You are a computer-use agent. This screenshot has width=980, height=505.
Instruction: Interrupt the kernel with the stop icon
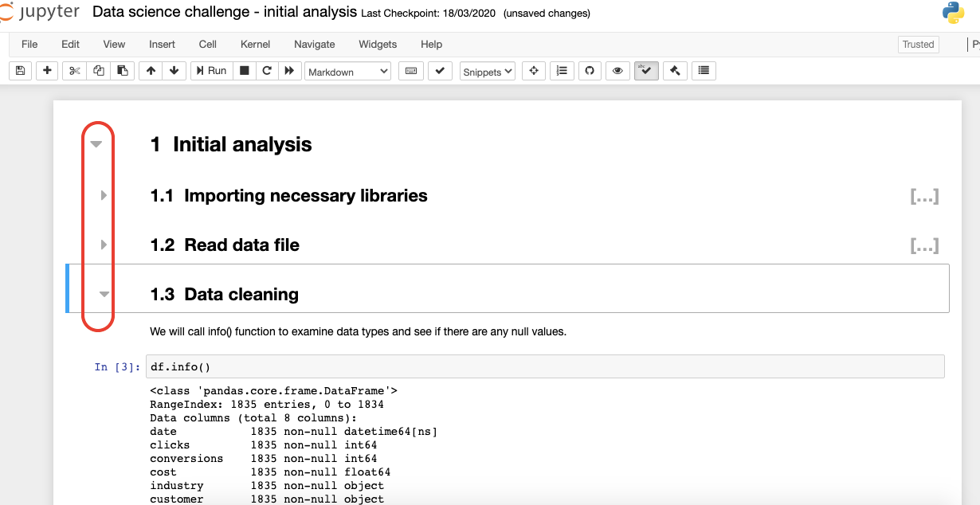[245, 71]
